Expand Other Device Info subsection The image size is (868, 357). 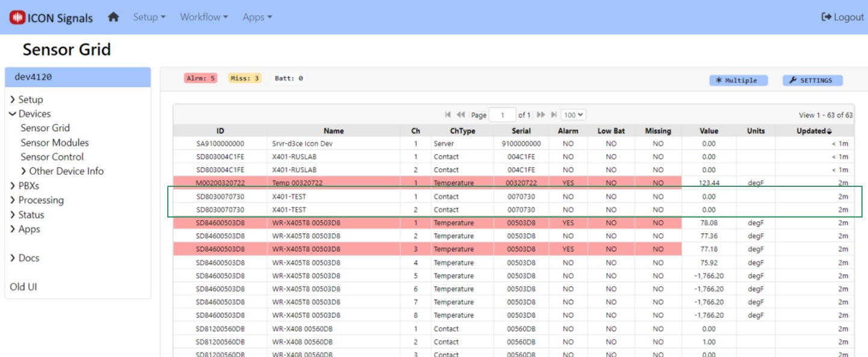66,171
